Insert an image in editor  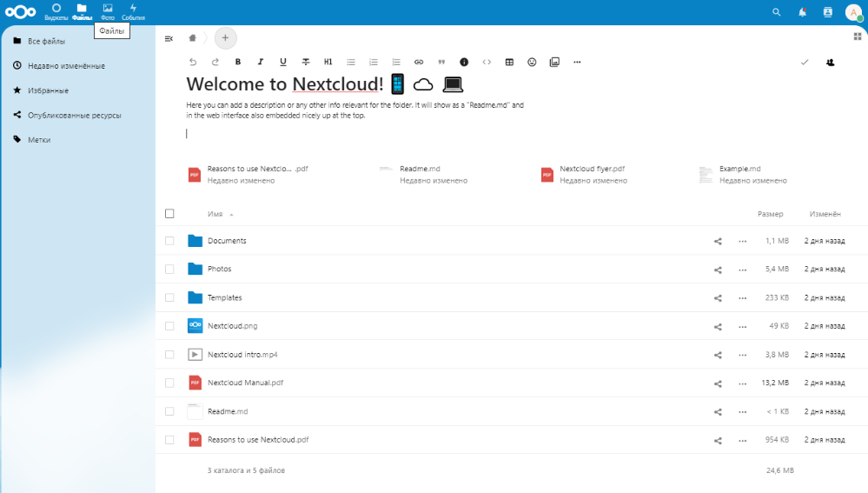(554, 62)
